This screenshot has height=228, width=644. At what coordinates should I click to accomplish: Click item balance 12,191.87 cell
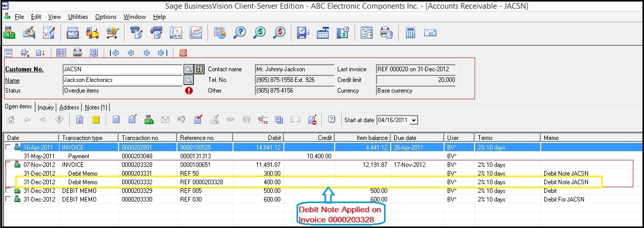(x=362, y=165)
